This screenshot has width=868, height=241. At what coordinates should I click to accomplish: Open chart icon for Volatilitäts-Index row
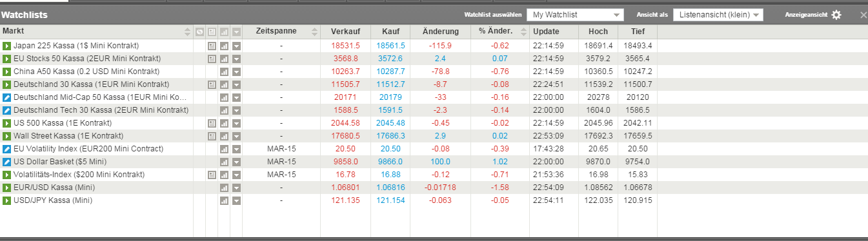[225, 175]
